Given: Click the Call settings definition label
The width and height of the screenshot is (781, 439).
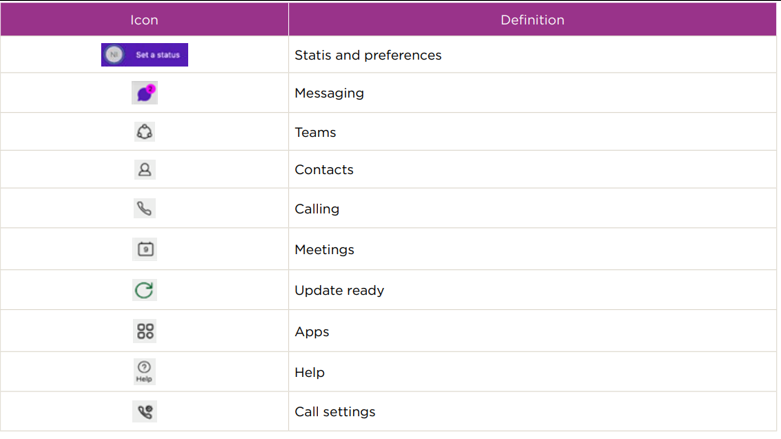Looking at the screenshot, I should [x=335, y=412].
